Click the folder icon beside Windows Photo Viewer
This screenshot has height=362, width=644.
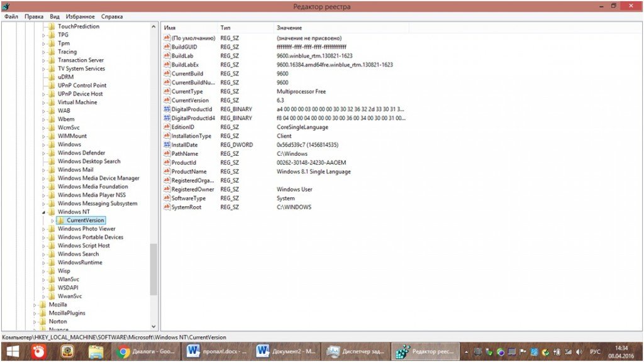click(52, 229)
